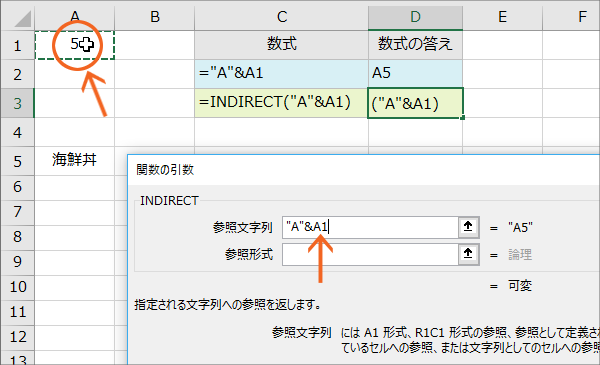Viewport: 600px width, 365px height.
Task: Select row 8 header
Action: point(17,237)
